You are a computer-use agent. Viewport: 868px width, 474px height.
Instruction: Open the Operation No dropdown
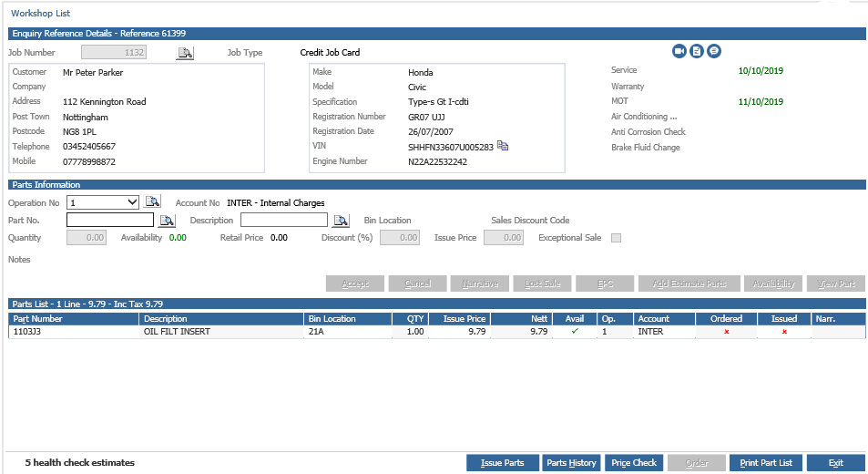[x=102, y=202]
